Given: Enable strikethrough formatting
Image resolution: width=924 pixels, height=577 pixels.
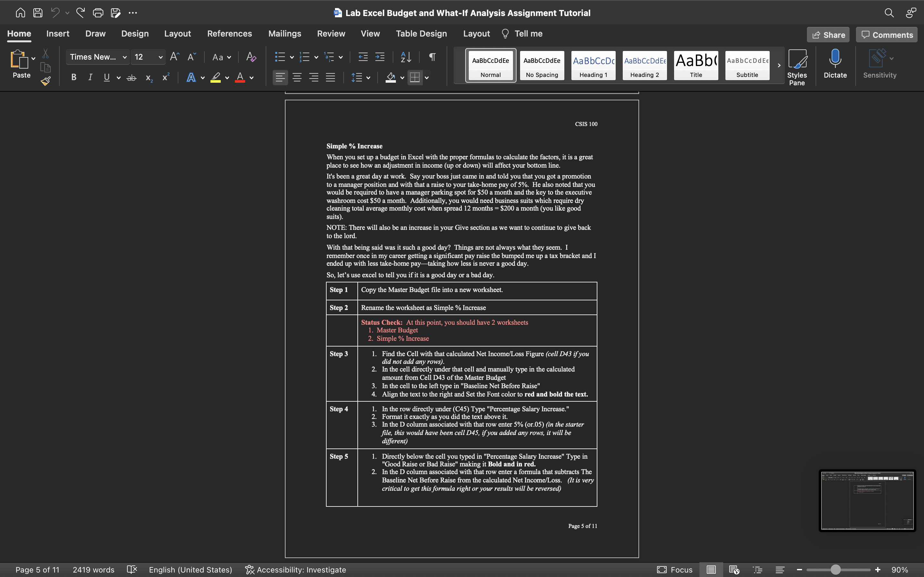Looking at the screenshot, I should point(131,78).
